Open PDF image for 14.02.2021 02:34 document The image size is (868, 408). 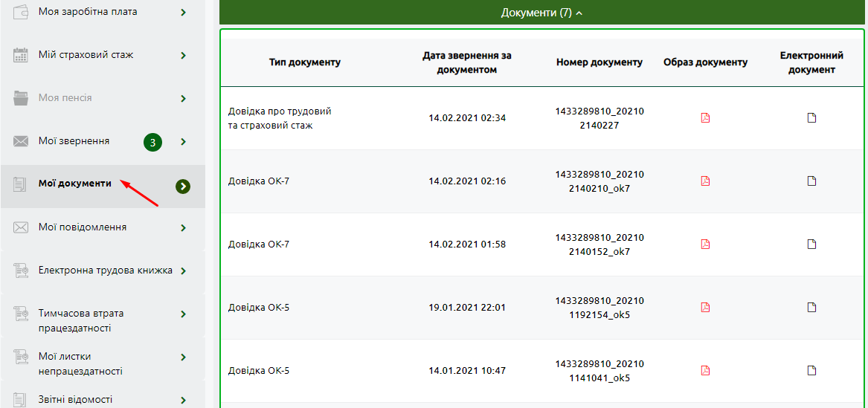click(x=705, y=117)
